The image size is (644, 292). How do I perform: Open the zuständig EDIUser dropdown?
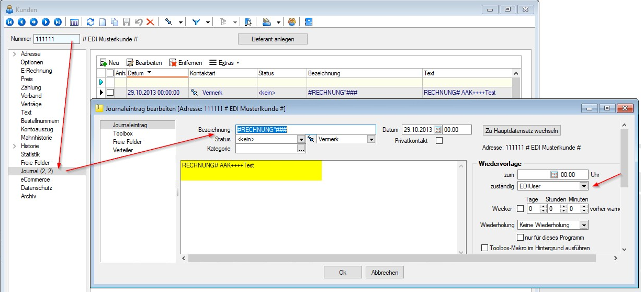click(583, 186)
